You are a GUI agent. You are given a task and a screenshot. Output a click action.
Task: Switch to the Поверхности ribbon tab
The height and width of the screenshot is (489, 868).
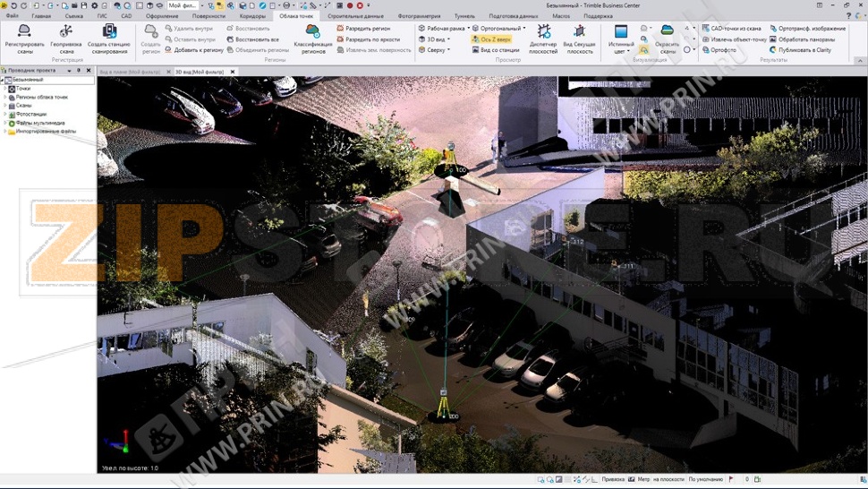208,16
